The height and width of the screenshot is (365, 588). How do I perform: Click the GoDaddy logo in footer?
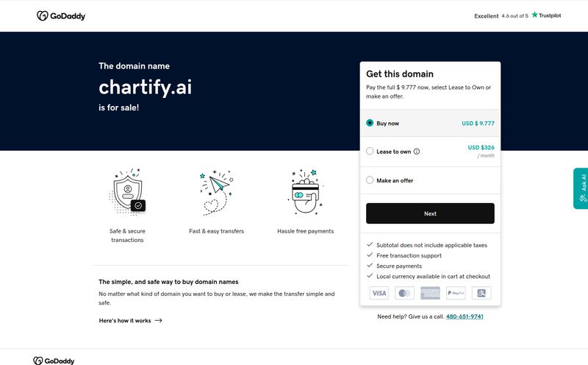pyautogui.click(x=54, y=361)
